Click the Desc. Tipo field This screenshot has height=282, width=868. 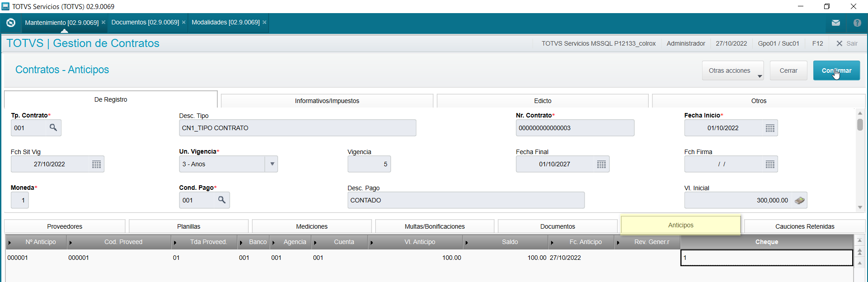[x=297, y=128]
